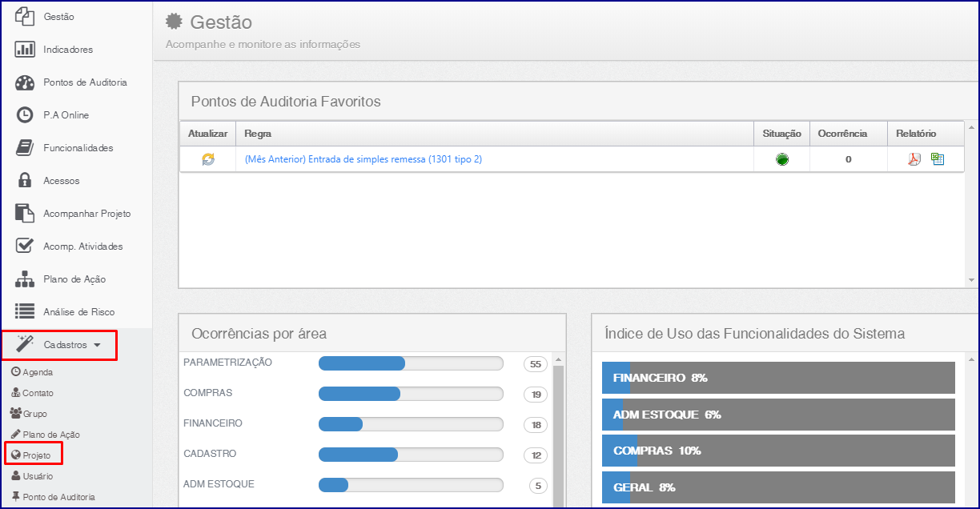The height and width of the screenshot is (509, 980).
Task: Click the ADM ESTOQUE progress bar in Ocorrências
Action: [x=411, y=485]
